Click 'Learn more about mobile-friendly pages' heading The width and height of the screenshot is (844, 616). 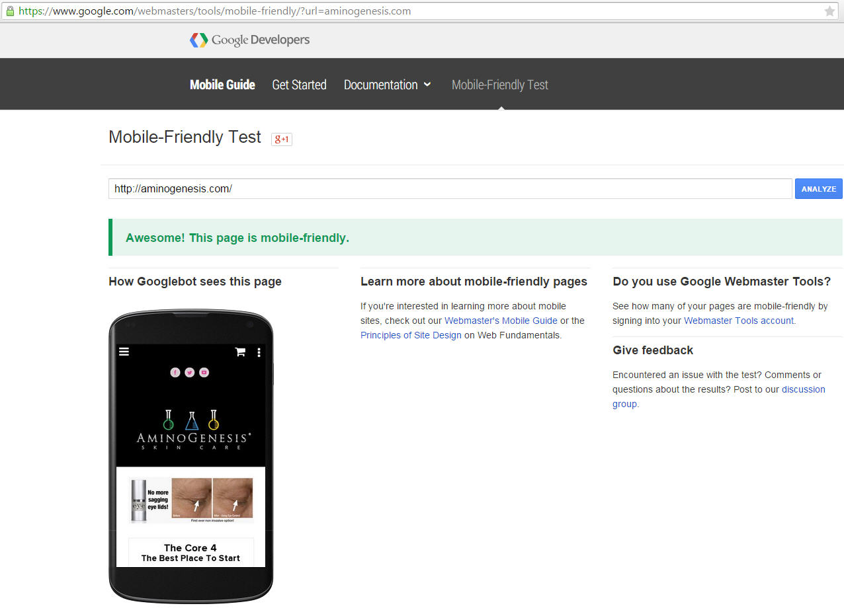pos(474,282)
